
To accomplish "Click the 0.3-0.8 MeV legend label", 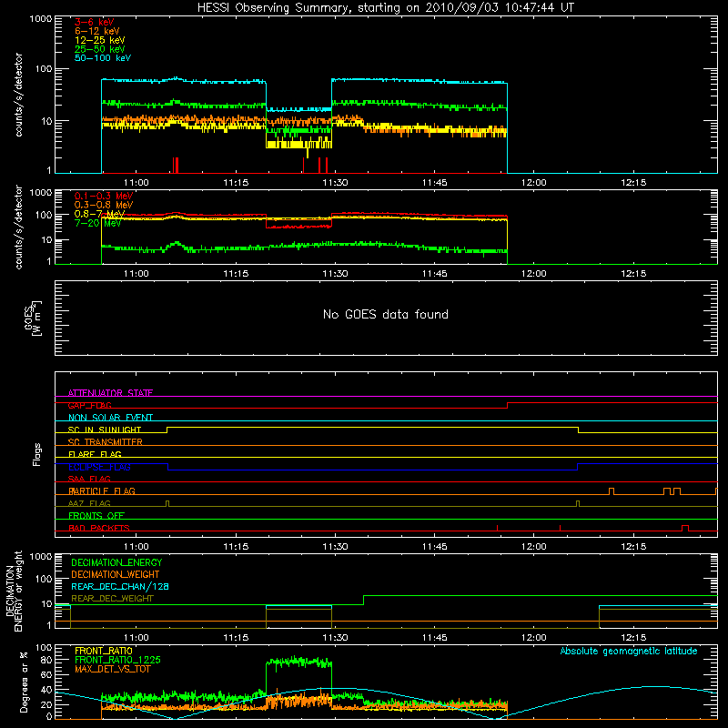I will coord(104,205).
